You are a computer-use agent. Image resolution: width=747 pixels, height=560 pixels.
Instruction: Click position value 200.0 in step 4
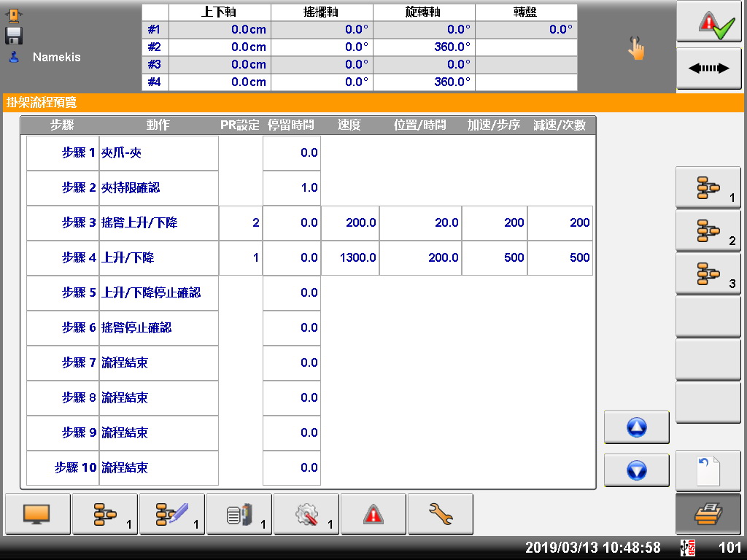point(420,257)
